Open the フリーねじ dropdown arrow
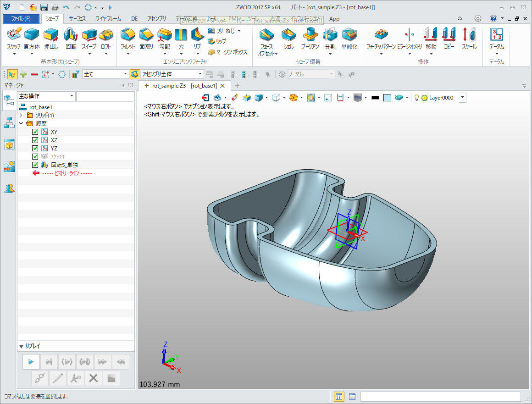This screenshot has width=532, height=404. [239, 31]
